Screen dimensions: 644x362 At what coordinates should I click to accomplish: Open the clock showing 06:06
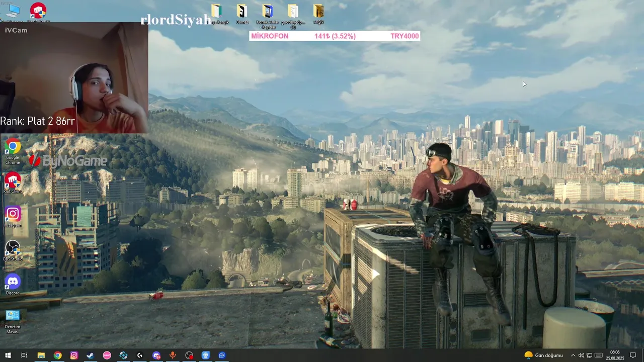tap(615, 355)
